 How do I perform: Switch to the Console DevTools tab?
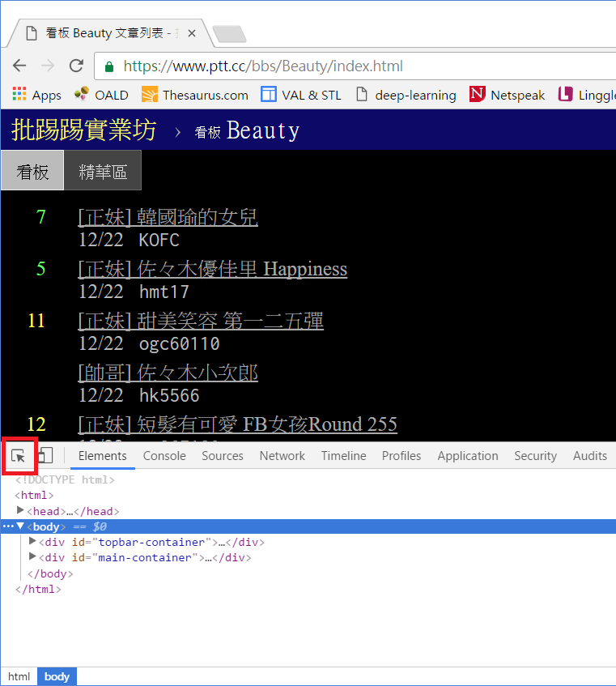(164, 456)
